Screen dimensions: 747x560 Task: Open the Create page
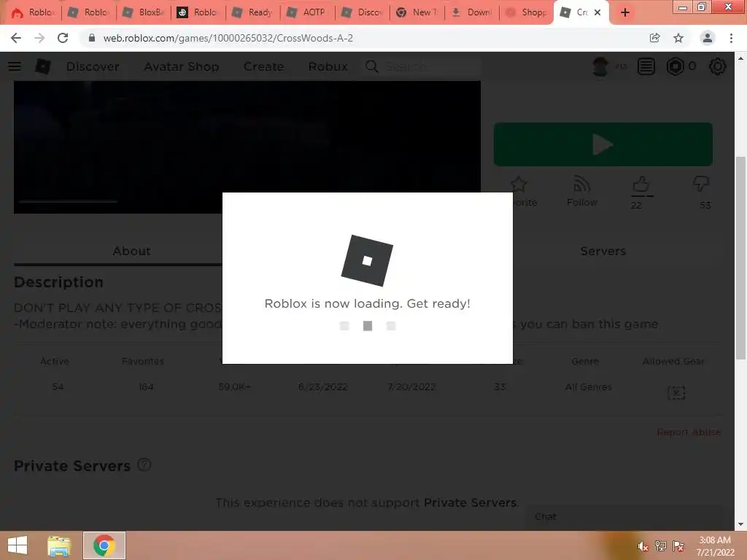pyautogui.click(x=263, y=66)
